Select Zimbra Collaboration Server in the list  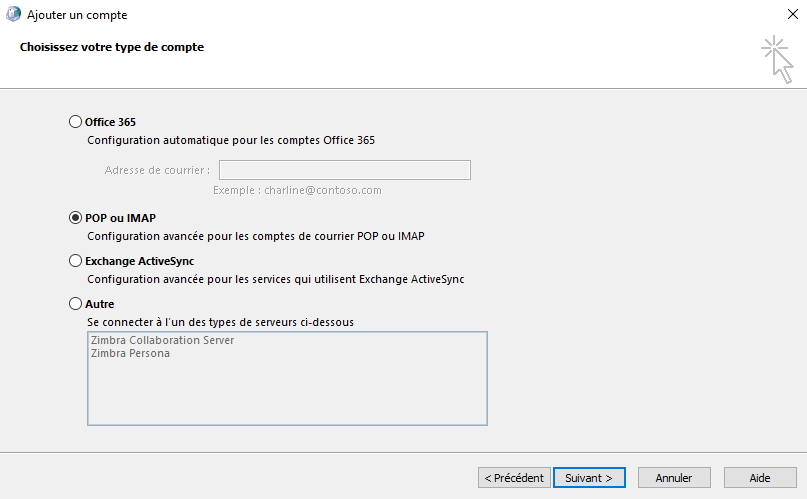(x=162, y=341)
